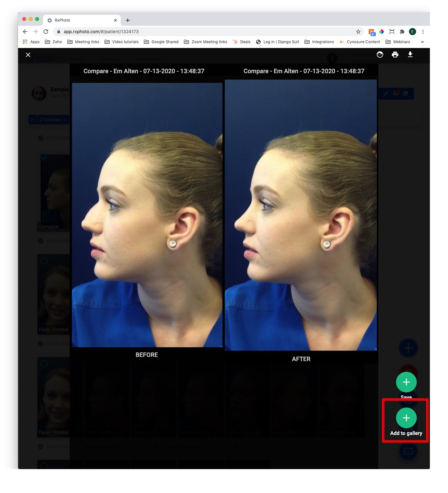Pin the page with the bookmark star icon
This screenshot has height=493, width=448.
point(358,32)
